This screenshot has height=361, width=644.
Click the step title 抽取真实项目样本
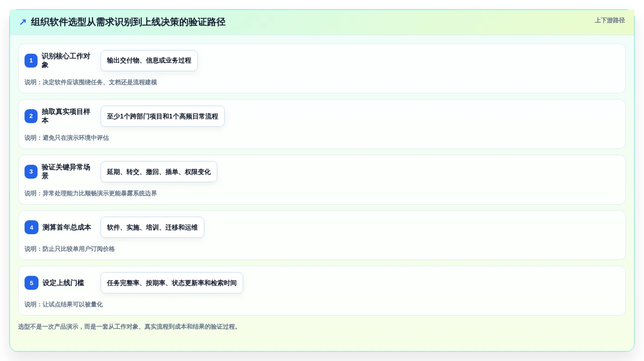coord(66,116)
